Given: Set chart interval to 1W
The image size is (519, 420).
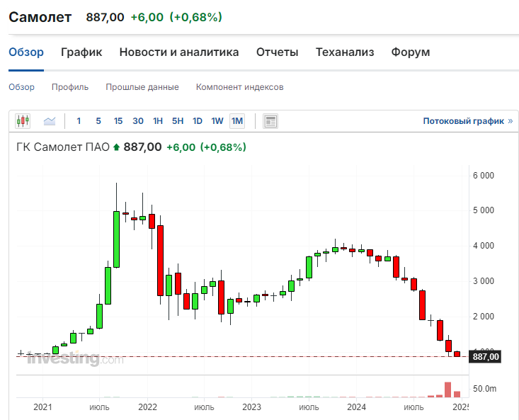Looking at the screenshot, I should [217, 121].
